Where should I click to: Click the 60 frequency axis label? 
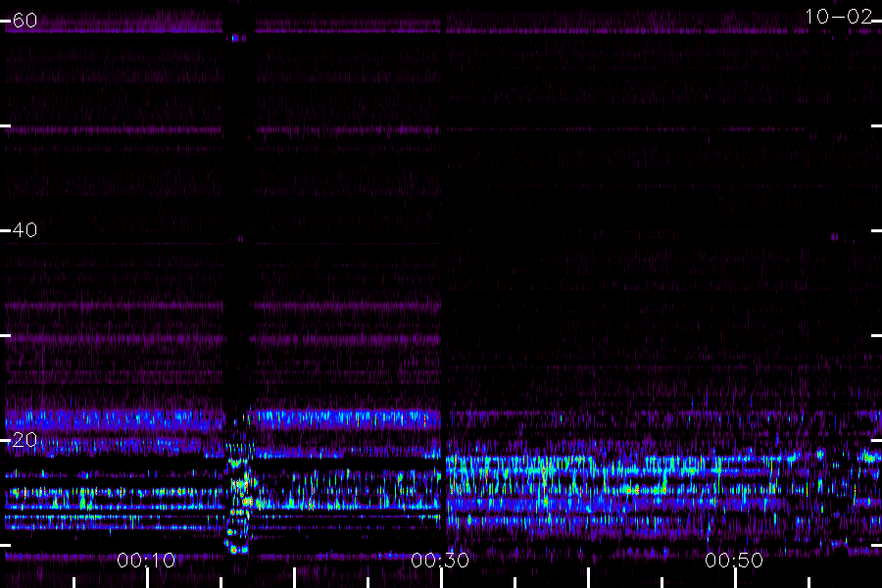tap(24, 21)
